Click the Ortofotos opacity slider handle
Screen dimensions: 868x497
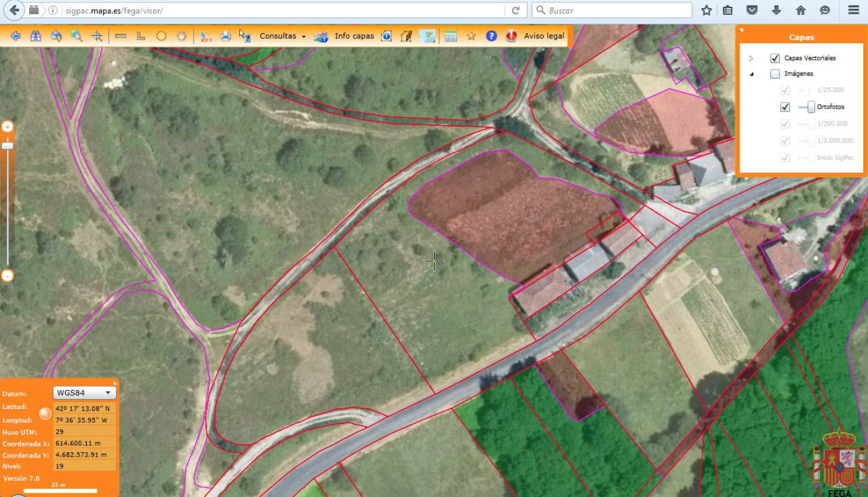(x=811, y=107)
